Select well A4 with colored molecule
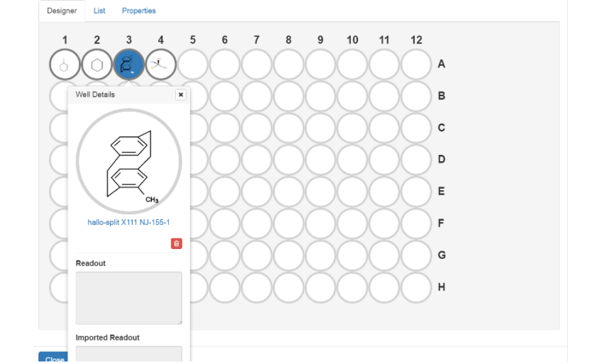The width and height of the screenshot is (597, 364). tap(161, 64)
